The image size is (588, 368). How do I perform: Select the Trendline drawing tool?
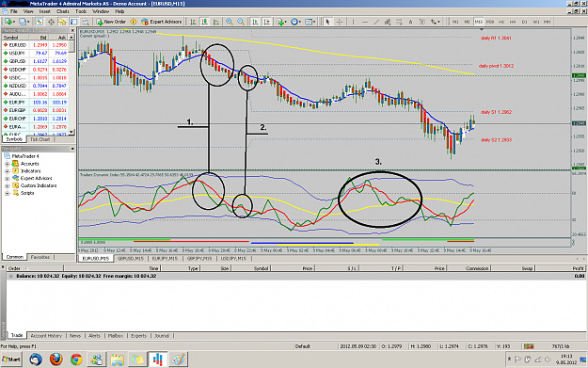click(376, 22)
